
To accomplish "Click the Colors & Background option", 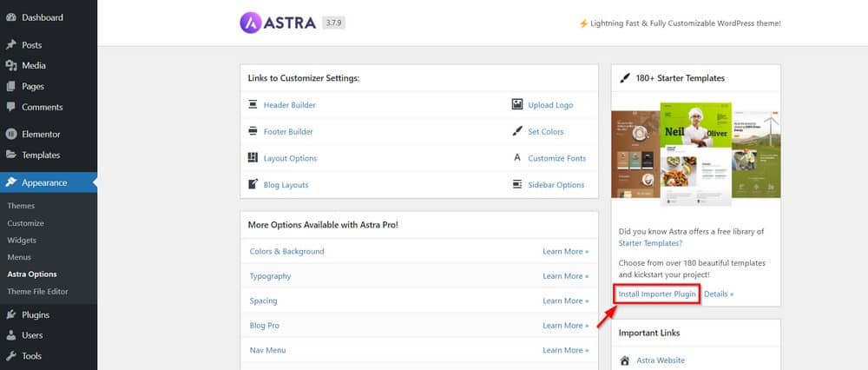I will (x=286, y=251).
